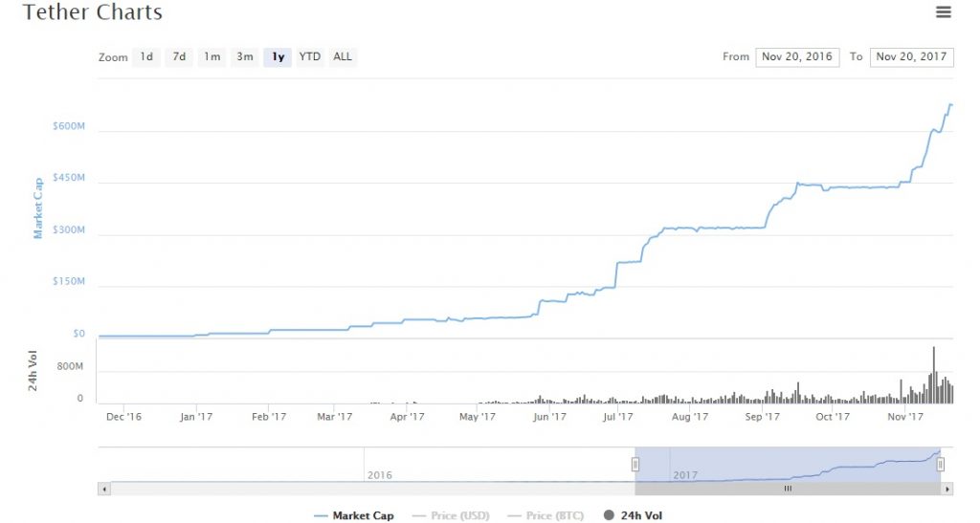Set zoom to 1m
The height and width of the screenshot is (523, 980).
coord(212,56)
